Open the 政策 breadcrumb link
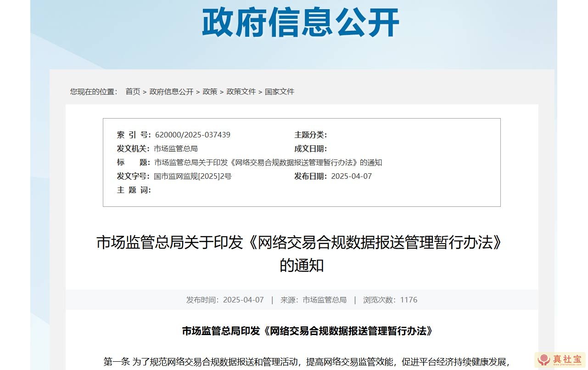The height and width of the screenshot is (370, 588). pos(210,91)
